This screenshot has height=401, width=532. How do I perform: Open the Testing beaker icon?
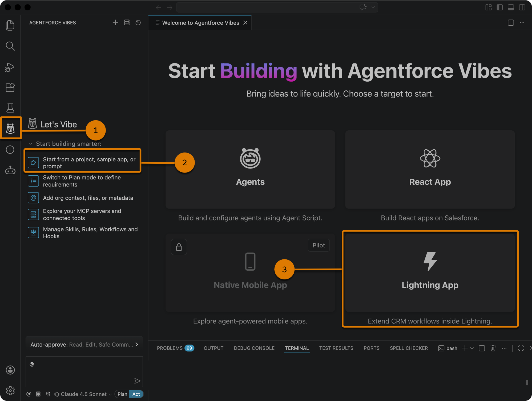pyautogui.click(x=10, y=108)
